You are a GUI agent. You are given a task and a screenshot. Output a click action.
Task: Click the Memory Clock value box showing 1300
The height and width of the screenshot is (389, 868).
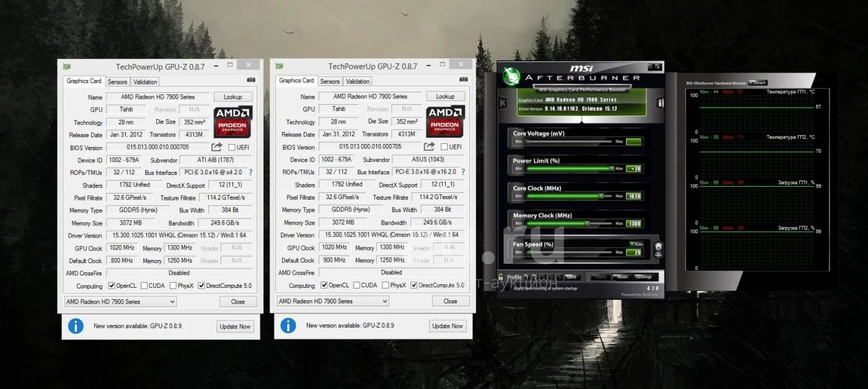click(x=634, y=223)
